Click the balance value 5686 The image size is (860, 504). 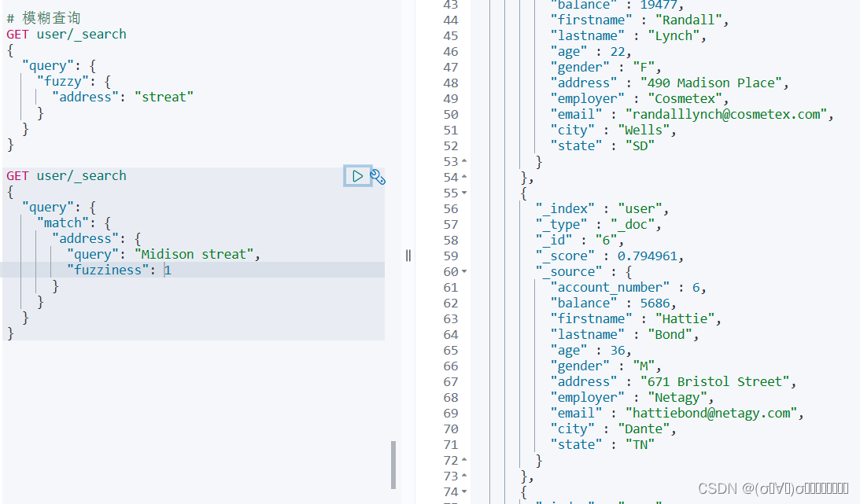click(655, 303)
